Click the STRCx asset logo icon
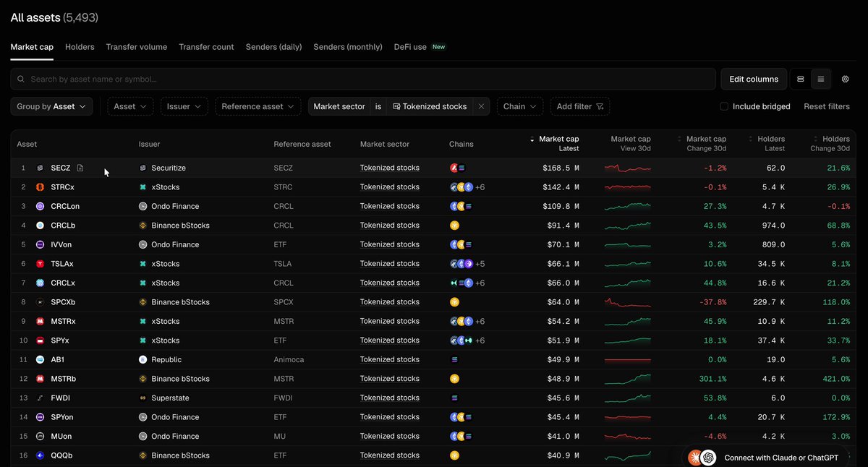The width and height of the screenshot is (868, 467). coord(41,187)
